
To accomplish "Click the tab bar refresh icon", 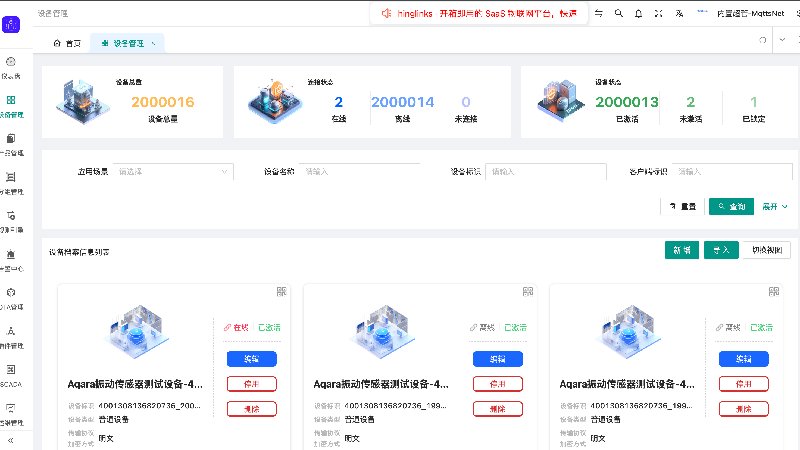I will pyautogui.click(x=763, y=40).
